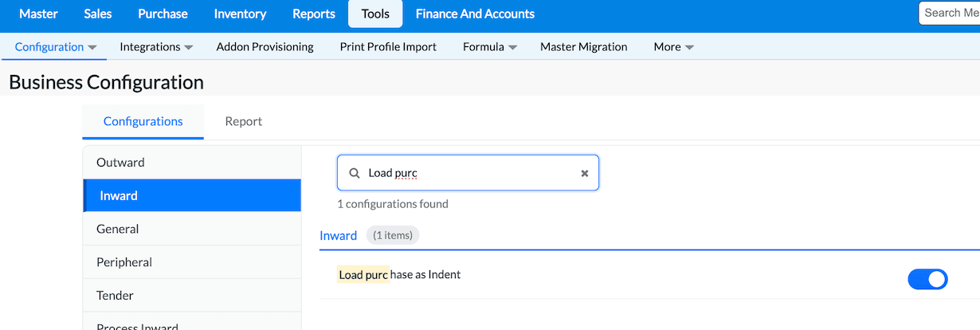This screenshot has height=330, width=980.
Task: Choose the Tender category in the sidebar
Action: (115, 296)
